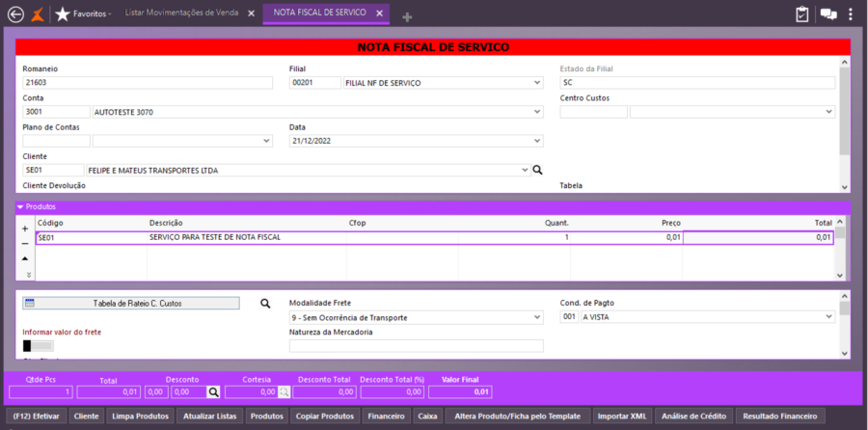The height and width of the screenshot is (430, 868).
Task: Click the Copiar Produtos button
Action: (325, 416)
